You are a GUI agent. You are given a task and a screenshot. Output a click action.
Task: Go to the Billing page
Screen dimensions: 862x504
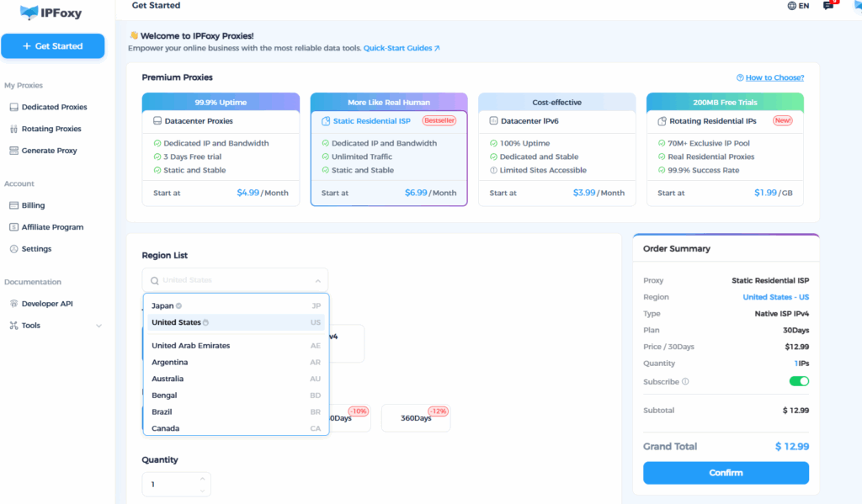coord(34,205)
